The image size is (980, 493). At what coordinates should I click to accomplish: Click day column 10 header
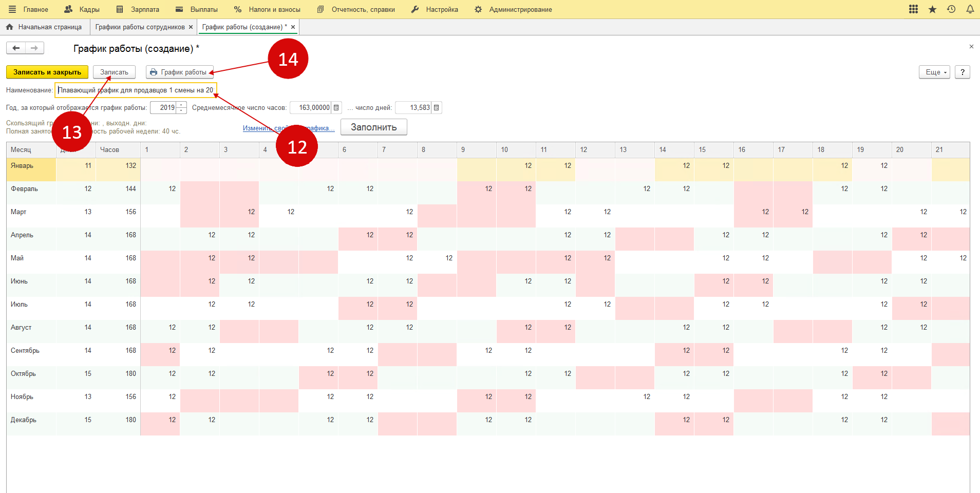pos(516,149)
